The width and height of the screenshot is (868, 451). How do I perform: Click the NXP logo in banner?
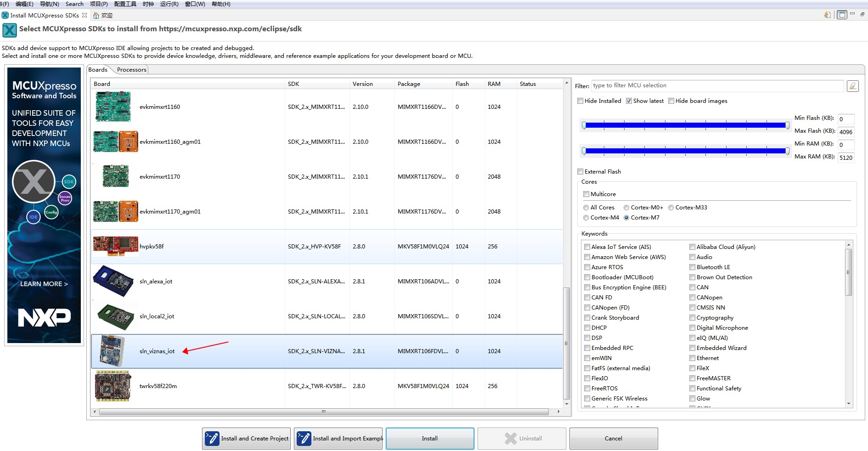(x=44, y=317)
